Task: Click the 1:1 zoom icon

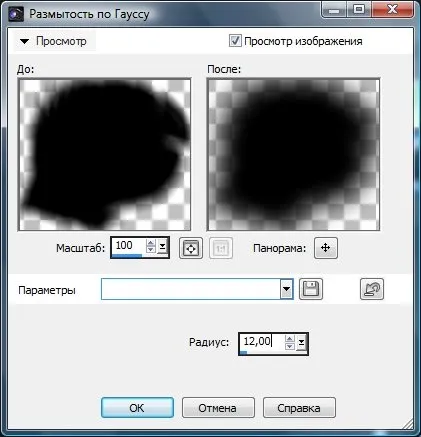Action: point(221,248)
